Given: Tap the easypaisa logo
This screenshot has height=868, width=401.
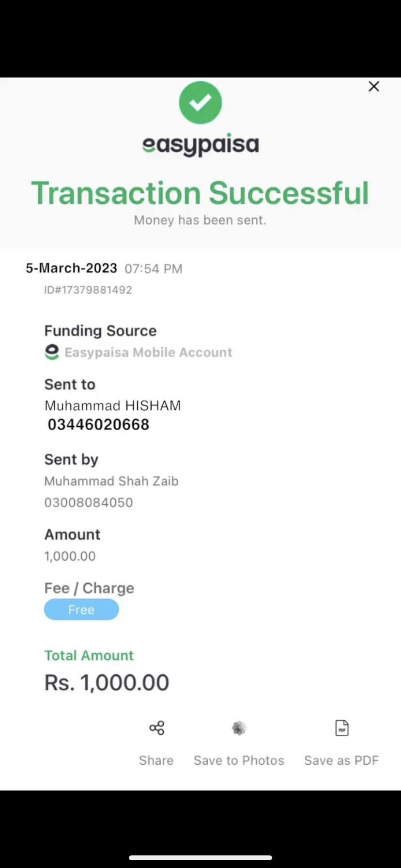Looking at the screenshot, I should 200,145.
